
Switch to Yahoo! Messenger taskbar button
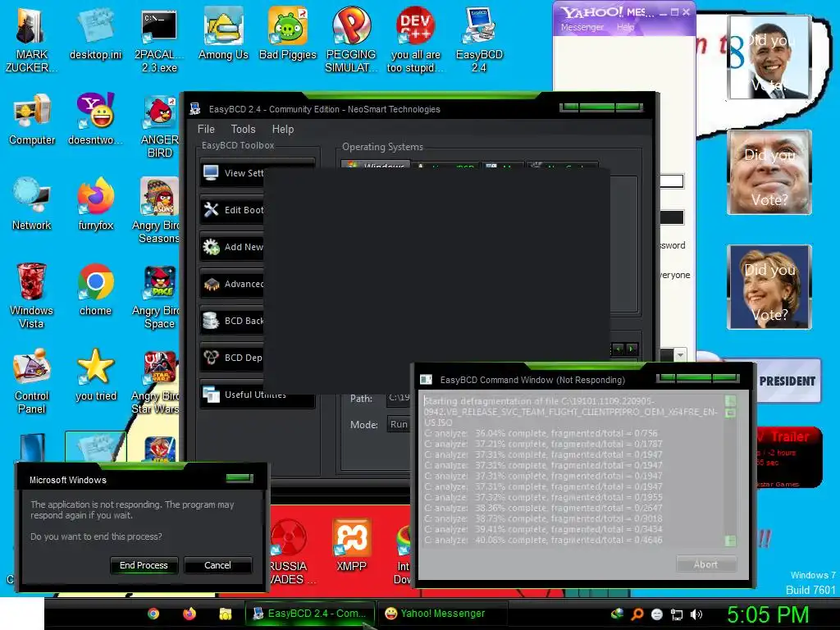pyautogui.click(x=442, y=614)
